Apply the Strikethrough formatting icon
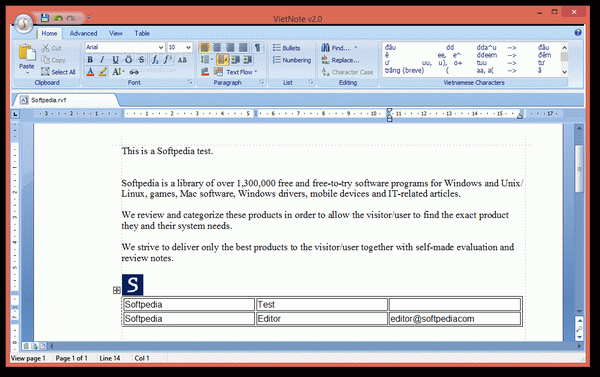 [141, 60]
